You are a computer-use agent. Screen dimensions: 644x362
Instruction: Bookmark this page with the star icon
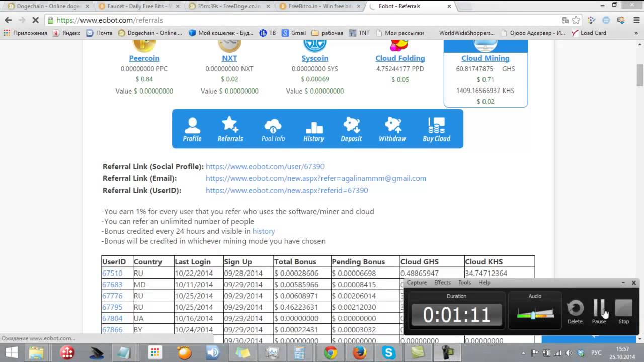pyautogui.click(x=576, y=20)
